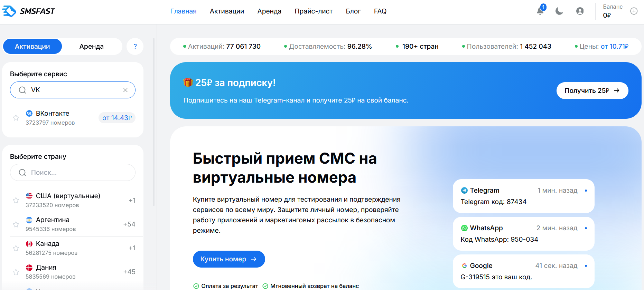Click the Google icon in message card
644x290 pixels.
(x=464, y=266)
